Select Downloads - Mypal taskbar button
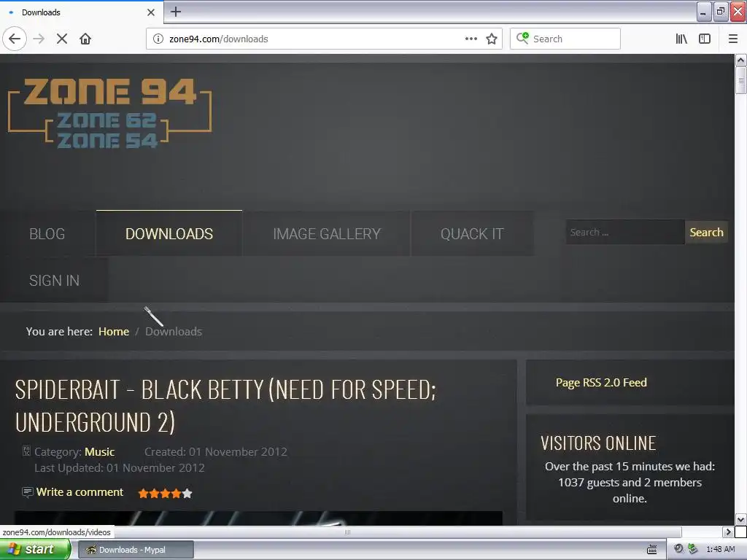This screenshot has width=747, height=560. coord(136,550)
